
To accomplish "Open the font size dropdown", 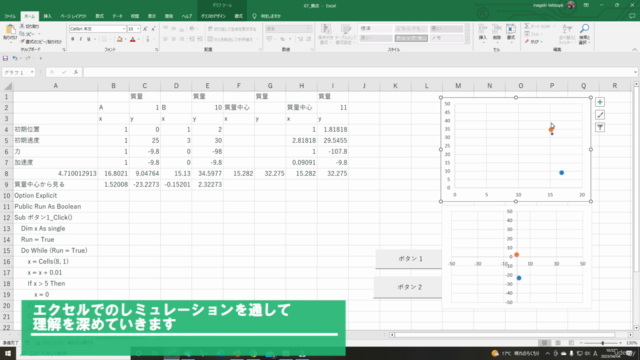I will (x=138, y=29).
